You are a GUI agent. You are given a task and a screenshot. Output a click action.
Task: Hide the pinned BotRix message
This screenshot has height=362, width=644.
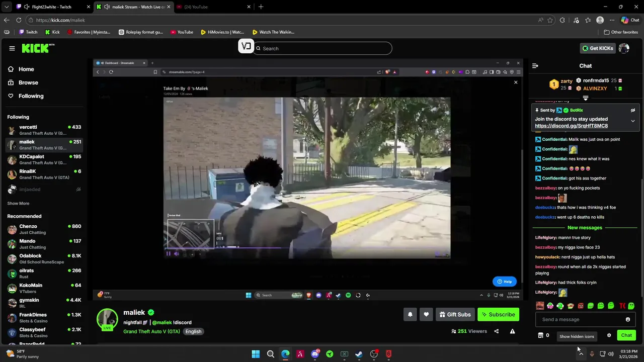[633, 110]
